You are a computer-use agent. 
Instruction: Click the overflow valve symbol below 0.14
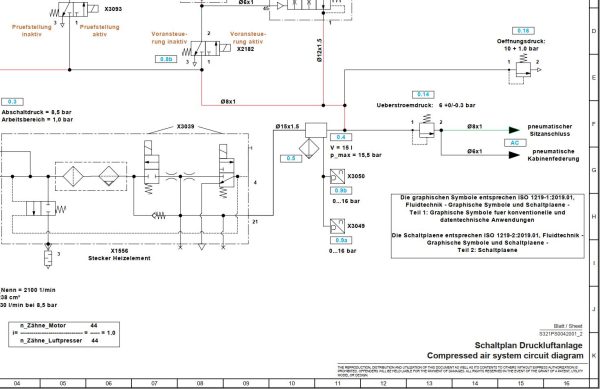click(426, 128)
